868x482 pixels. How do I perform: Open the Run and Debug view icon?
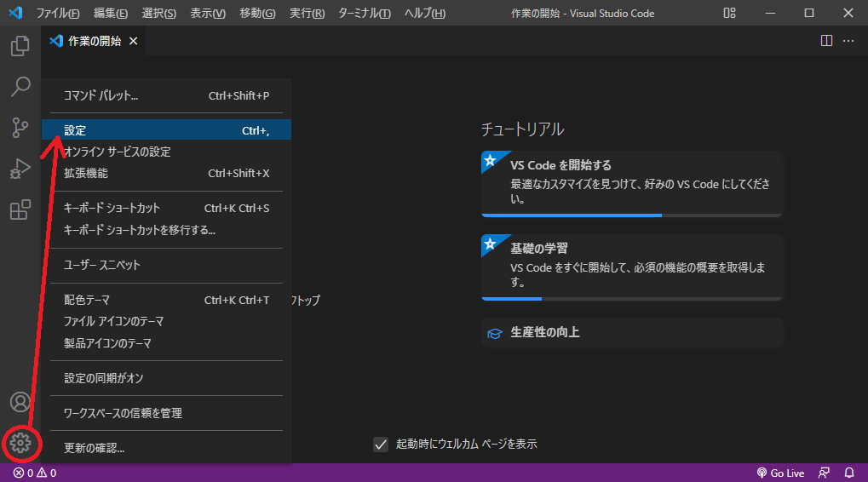click(x=20, y=169)
